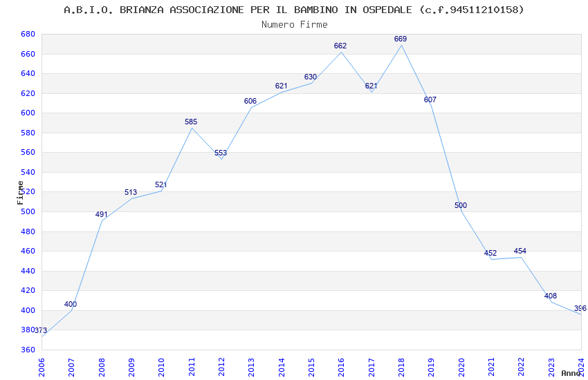Screen dimensions: 588x380
Task: Click year 2016 on the x-axis
Action: pyautogui.click(x=342, y=367)
